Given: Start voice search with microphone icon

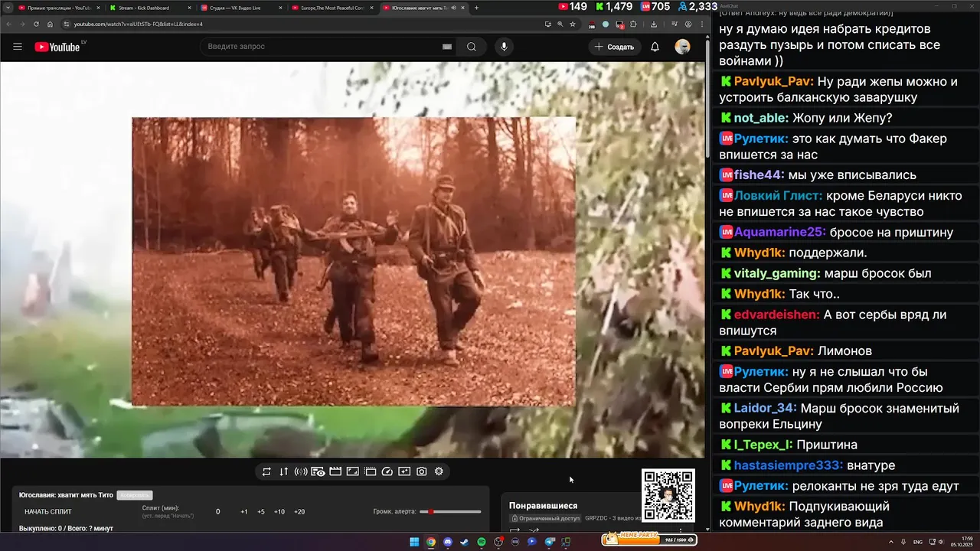Looking at the screenshot, I should coord(504,47).
